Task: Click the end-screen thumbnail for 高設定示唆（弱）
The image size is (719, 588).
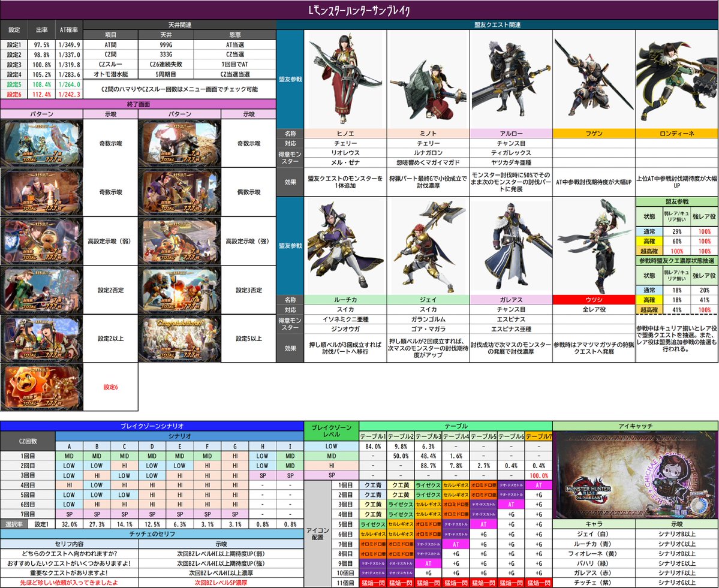Action: [x=42, y=241]
